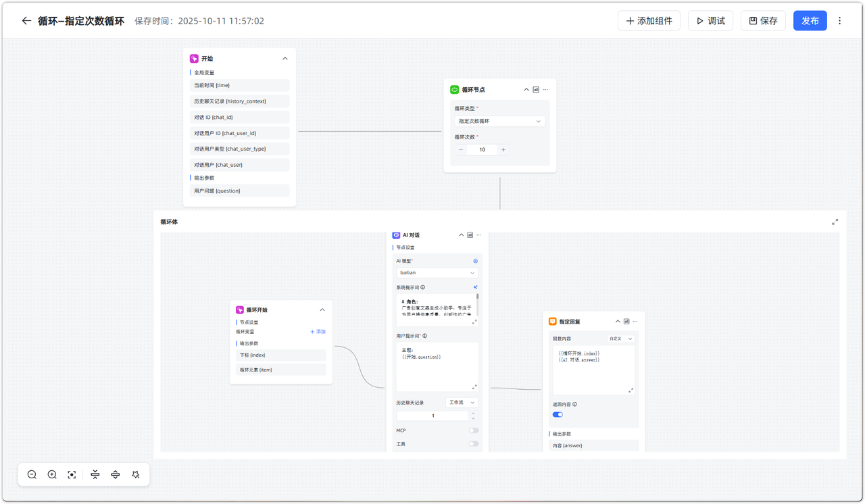This screenshot has height=504, width=865.
Task: Collapse all nodes with the toolbar icon
Action: pyautogui.click(x=95, y=475)
